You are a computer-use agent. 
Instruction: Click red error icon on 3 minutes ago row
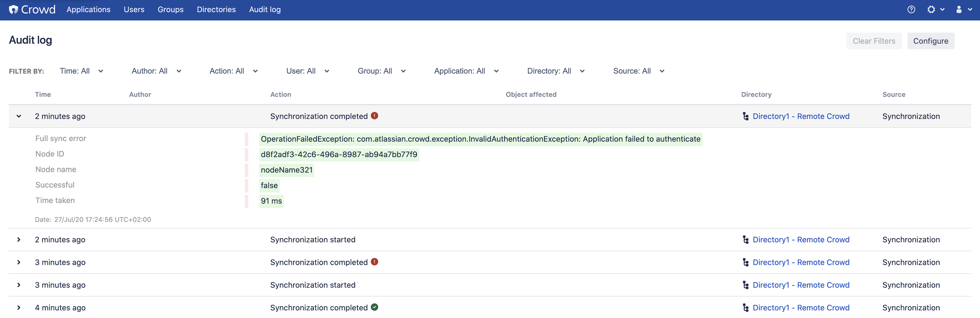coord(374,262)
